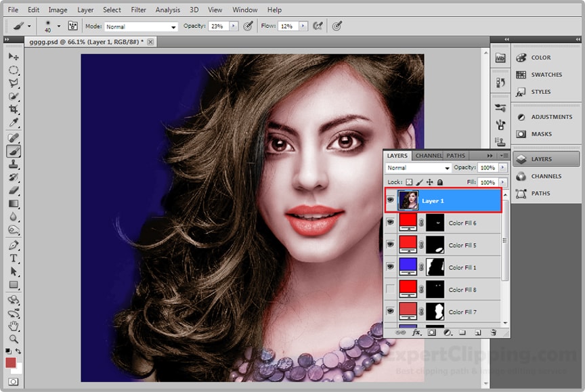This screenshot has height=392, width=585.
Task: Click the delete layer trash icon
Action: click(494, 332)
